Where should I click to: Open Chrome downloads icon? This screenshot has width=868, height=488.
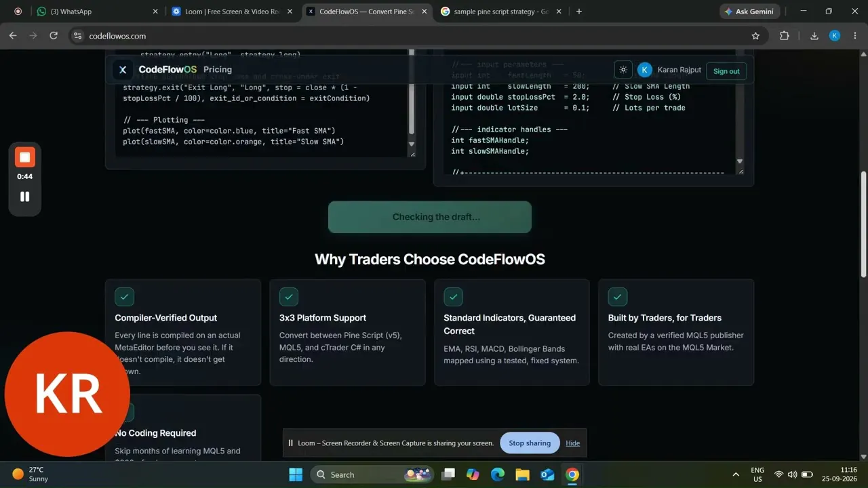point(814,36)
